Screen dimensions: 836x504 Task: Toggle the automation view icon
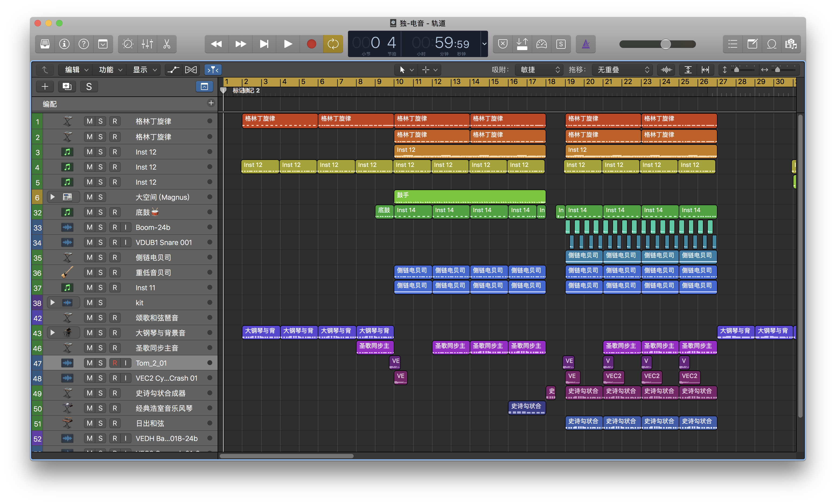(173, 70)
